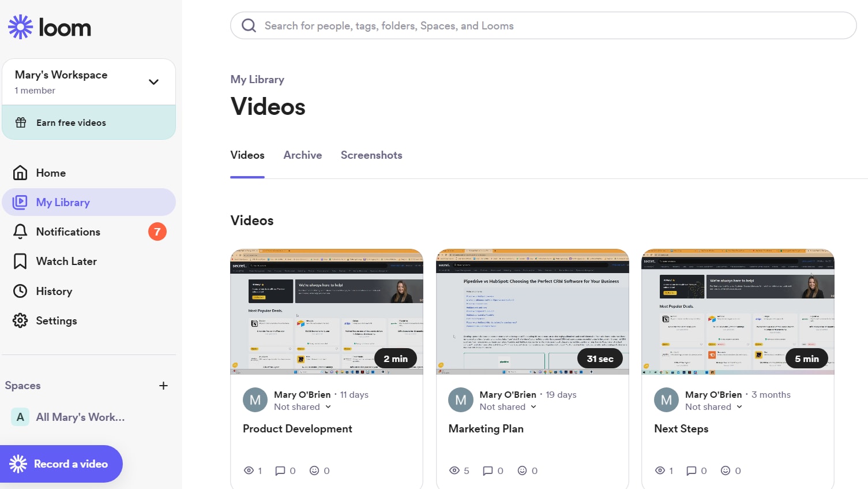Switch to the Screenshots tab
This screenshot has height=489, width=868.
pyautogui.click(x=371, y=155)
